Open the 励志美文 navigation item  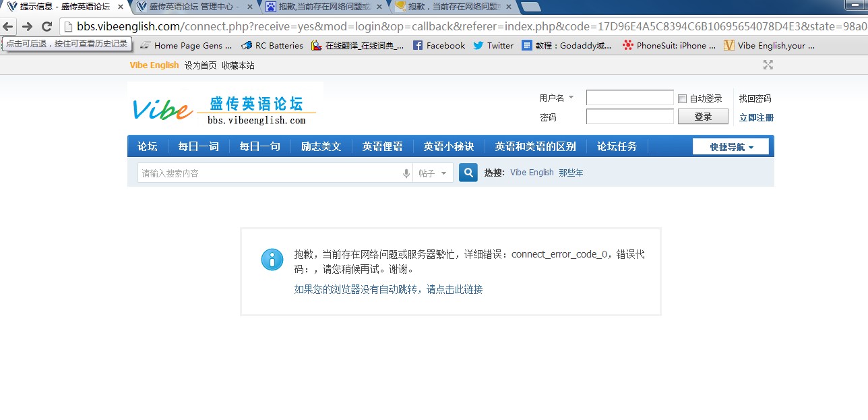(321, 146)
